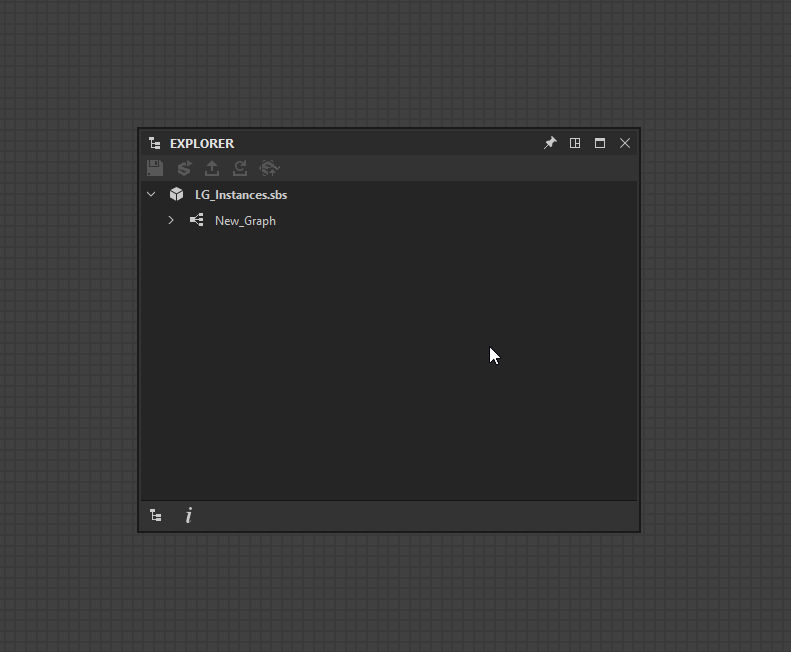791x652 pixels.
Task: Click the package cube icon beside LG_Instances.sbs
Action: click(177, 194)
